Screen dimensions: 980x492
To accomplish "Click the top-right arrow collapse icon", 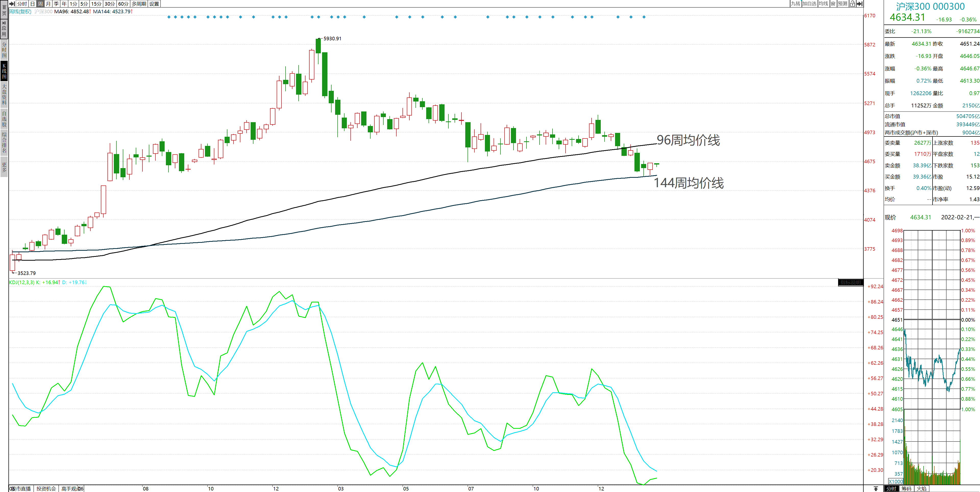I will click(859, 4).
